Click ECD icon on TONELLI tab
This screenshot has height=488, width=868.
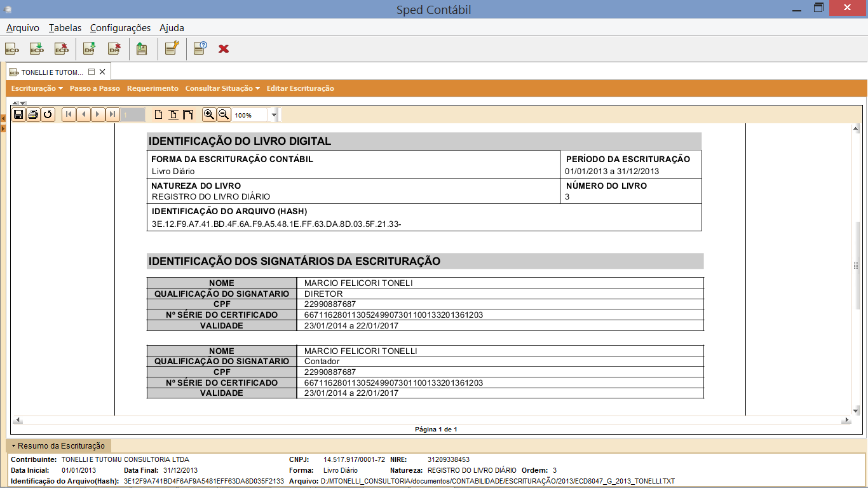(13, 72)
